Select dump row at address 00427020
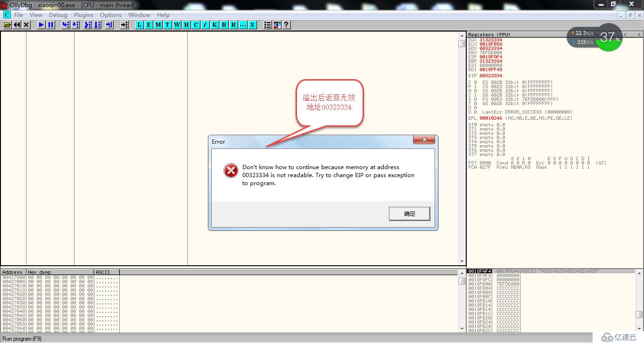 coord(60,294)
